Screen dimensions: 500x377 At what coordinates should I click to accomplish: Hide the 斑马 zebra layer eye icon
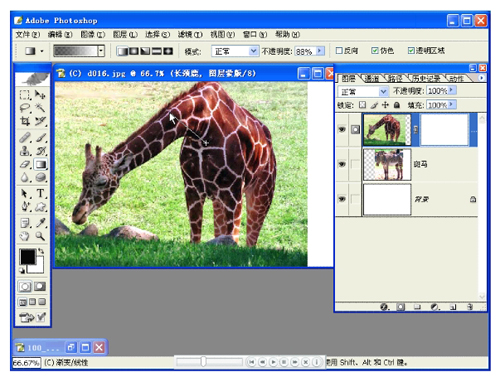(x=342, y=164)
